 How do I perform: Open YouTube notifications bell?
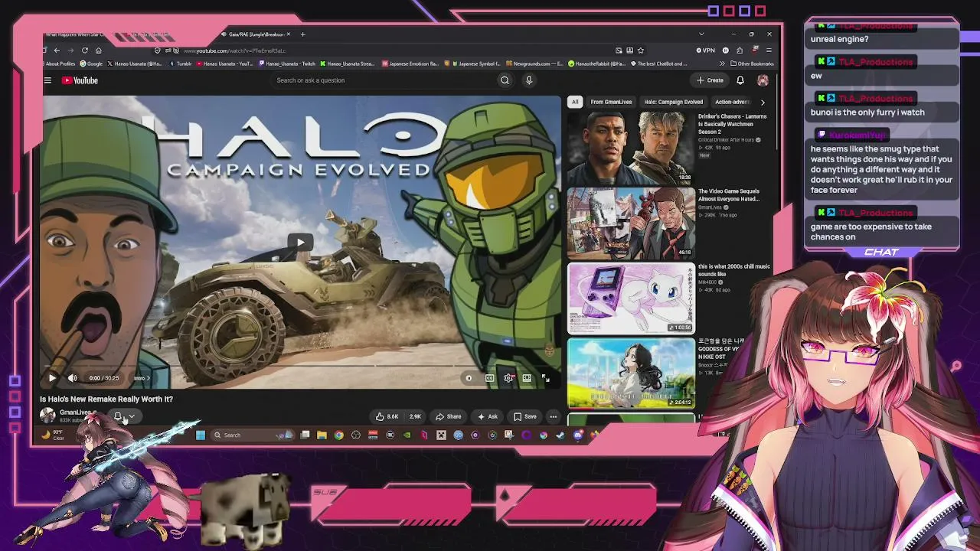point(740,80)
